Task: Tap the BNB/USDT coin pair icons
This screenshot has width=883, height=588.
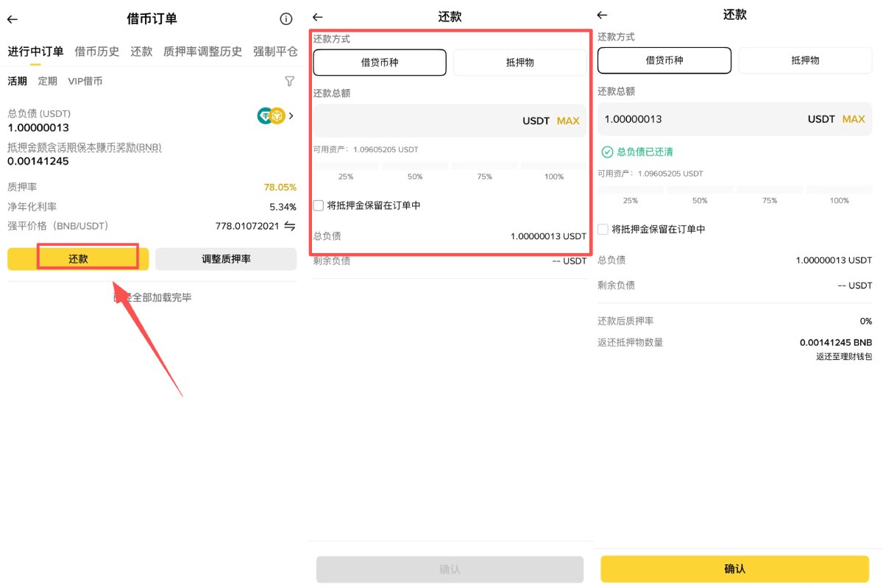Action: click(x=269, y=116)
